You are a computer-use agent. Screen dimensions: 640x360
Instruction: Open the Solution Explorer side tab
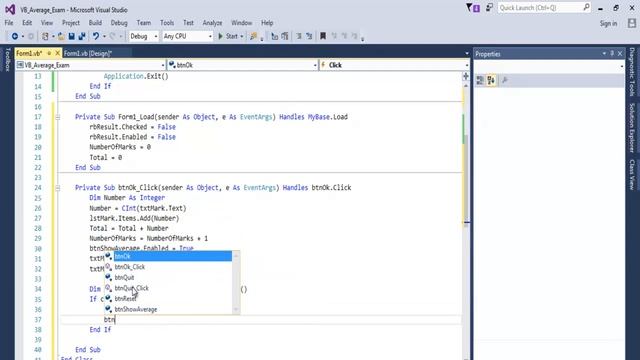click(x=632, y=128)
